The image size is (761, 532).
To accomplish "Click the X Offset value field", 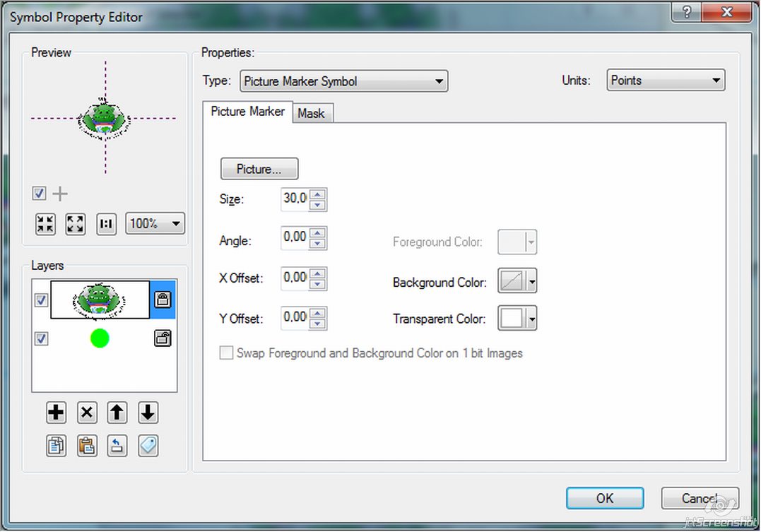I will coord(295,278).
